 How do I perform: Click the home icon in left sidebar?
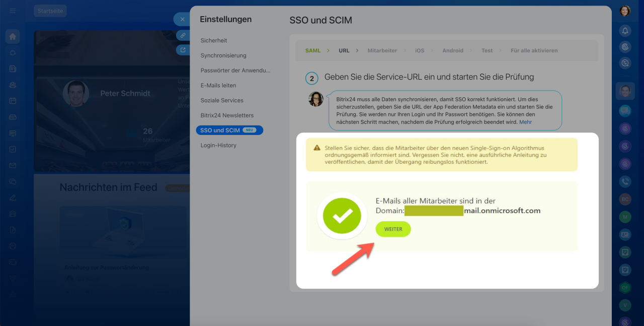tap(13, 36)
